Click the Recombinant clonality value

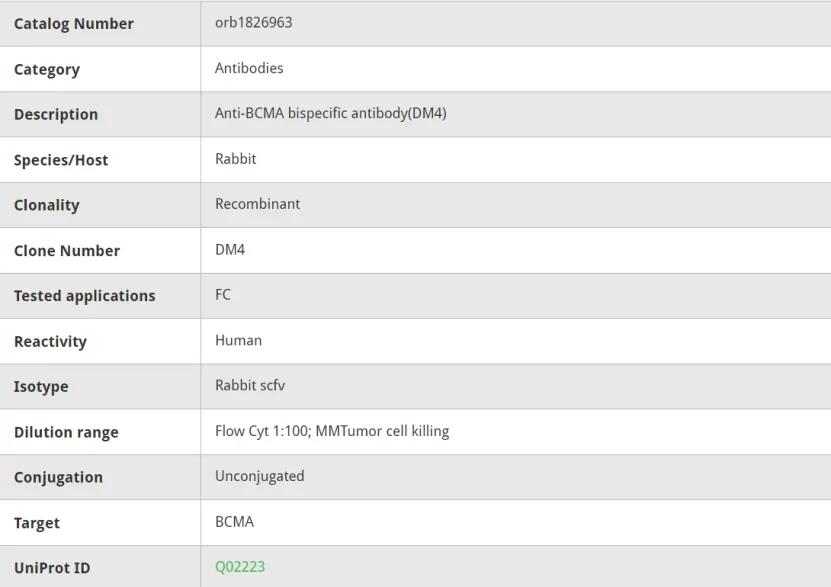tap(257, 204)
